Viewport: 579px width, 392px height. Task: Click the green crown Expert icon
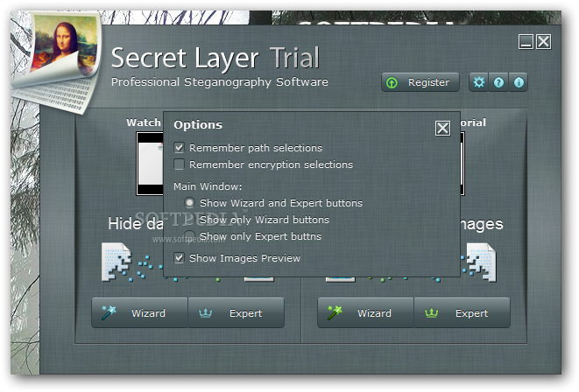431,313
